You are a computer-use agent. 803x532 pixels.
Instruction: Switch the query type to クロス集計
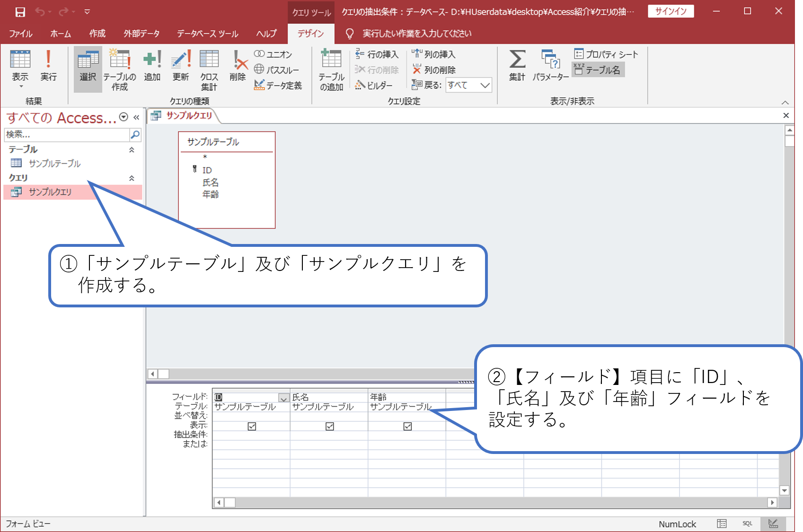[208, 69]
